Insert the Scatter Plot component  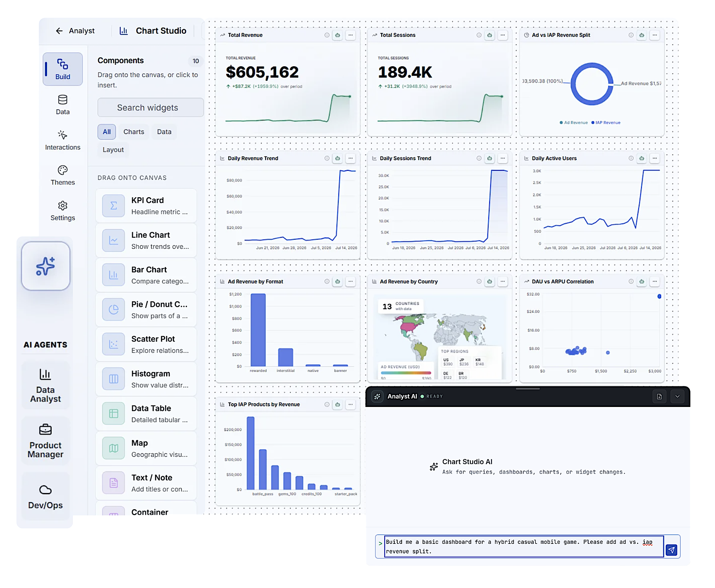point(146,344)
